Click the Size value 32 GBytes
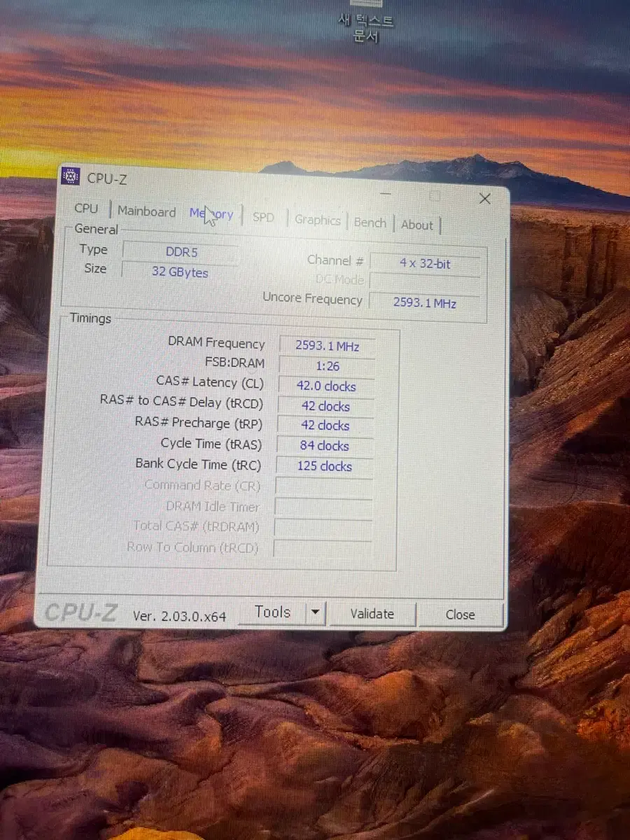The height and width of the screenshot is (840, 630). tap(180, 272)
